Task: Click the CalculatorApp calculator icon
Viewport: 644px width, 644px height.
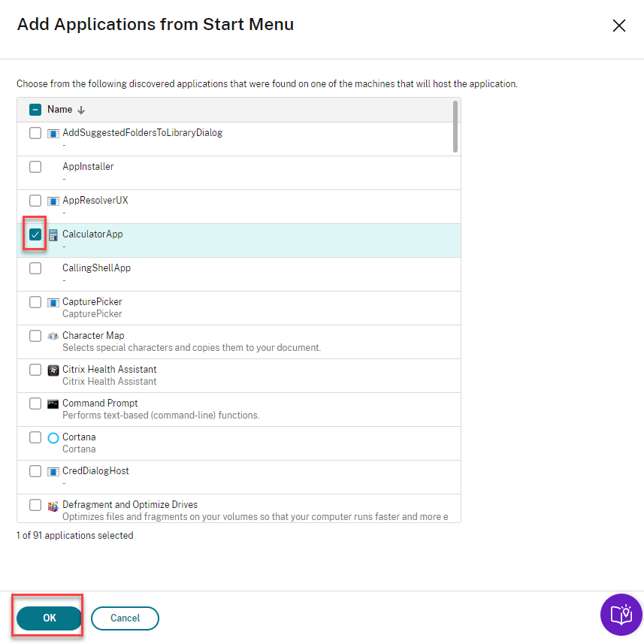Action: click(53, 235)
